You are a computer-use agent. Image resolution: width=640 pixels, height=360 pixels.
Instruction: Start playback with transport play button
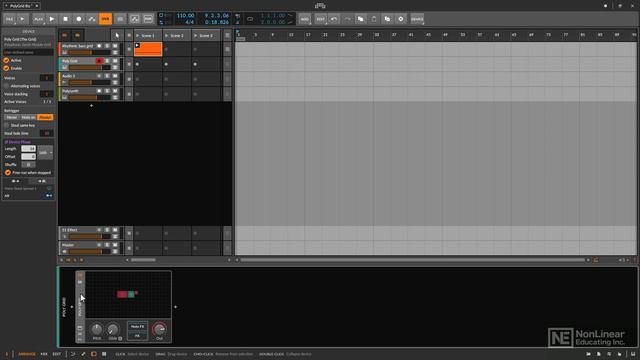point(52,19)
